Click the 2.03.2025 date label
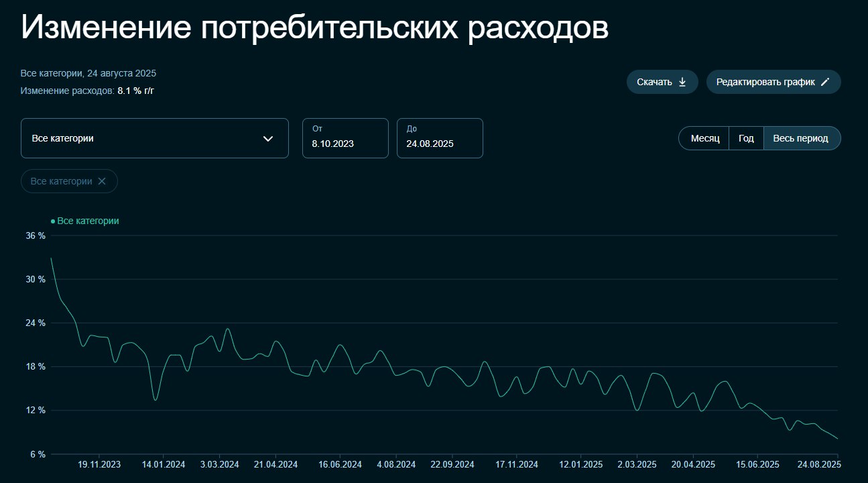 (x=637, y=464)
